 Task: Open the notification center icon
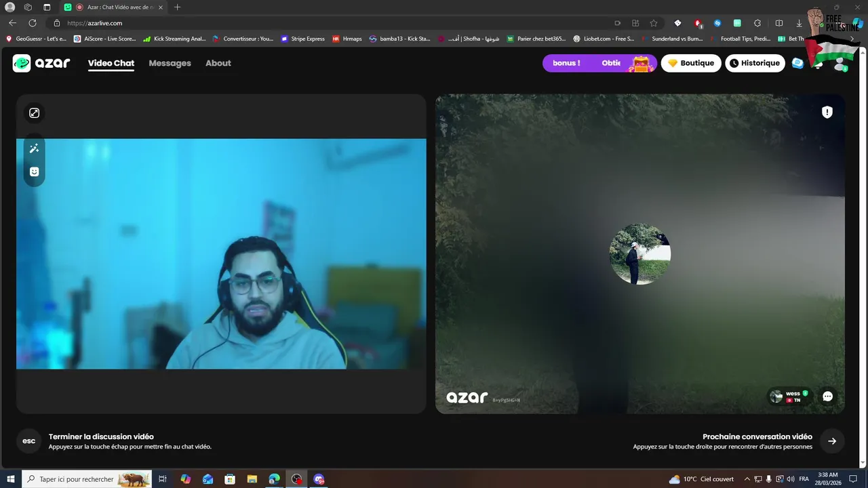[x=854, y=479]
